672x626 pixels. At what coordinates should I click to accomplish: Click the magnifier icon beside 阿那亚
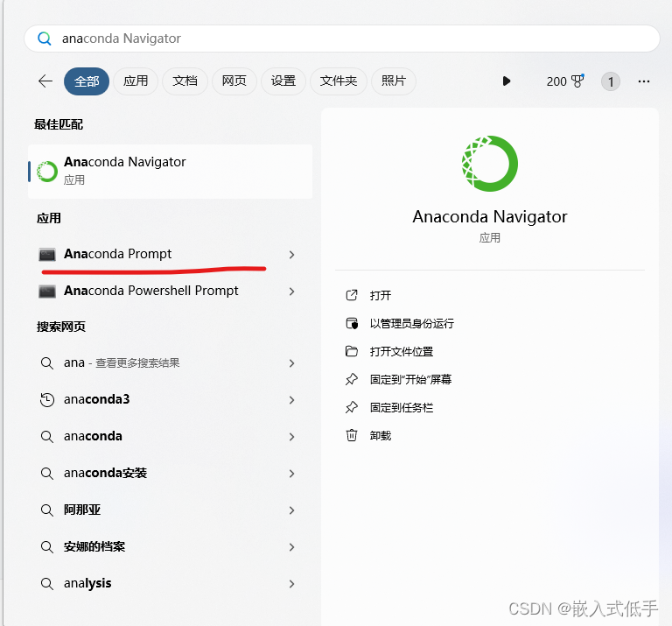(46, 510)
